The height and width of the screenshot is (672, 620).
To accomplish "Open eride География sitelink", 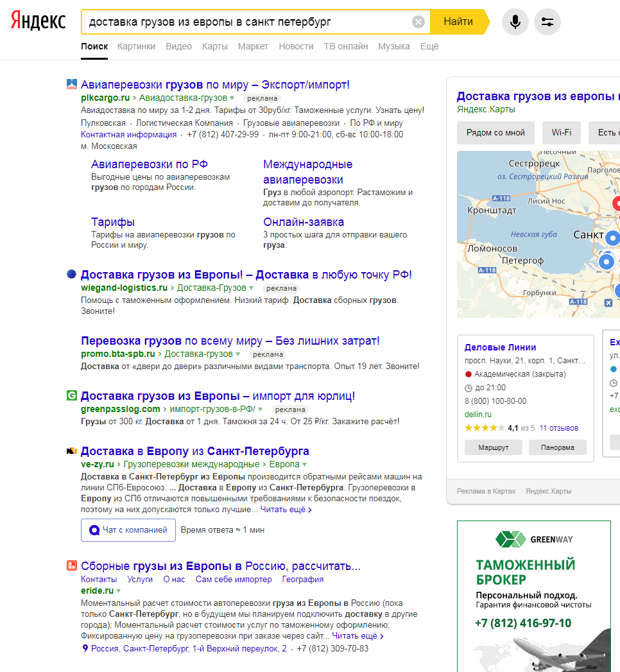I will [x=302, y=580].
